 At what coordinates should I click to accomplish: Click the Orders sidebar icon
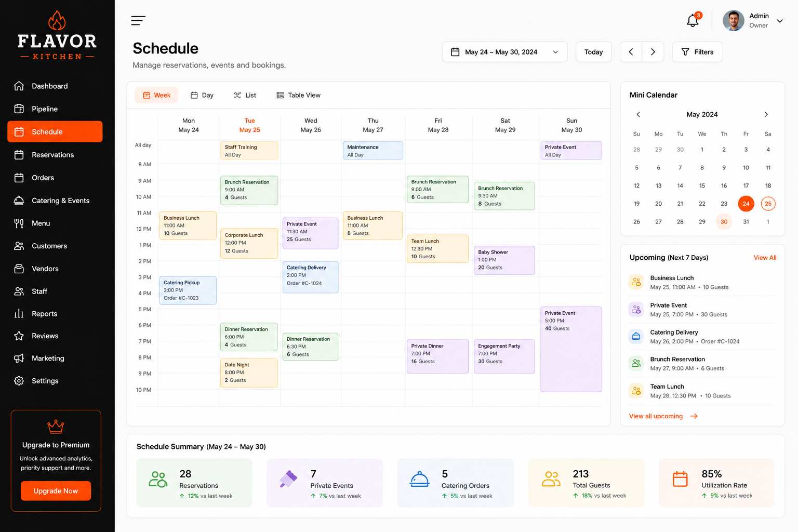tap(19, 177)
